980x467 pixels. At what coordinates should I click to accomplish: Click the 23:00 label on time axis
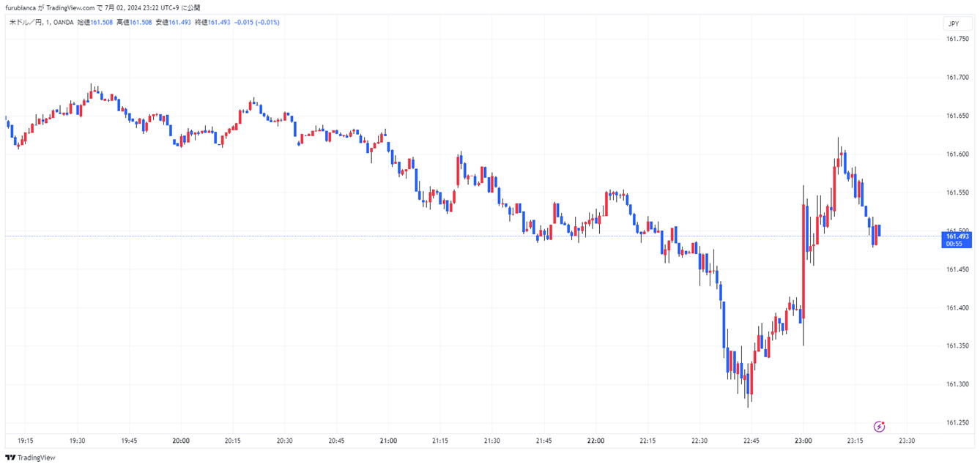[x=803, y=441]
